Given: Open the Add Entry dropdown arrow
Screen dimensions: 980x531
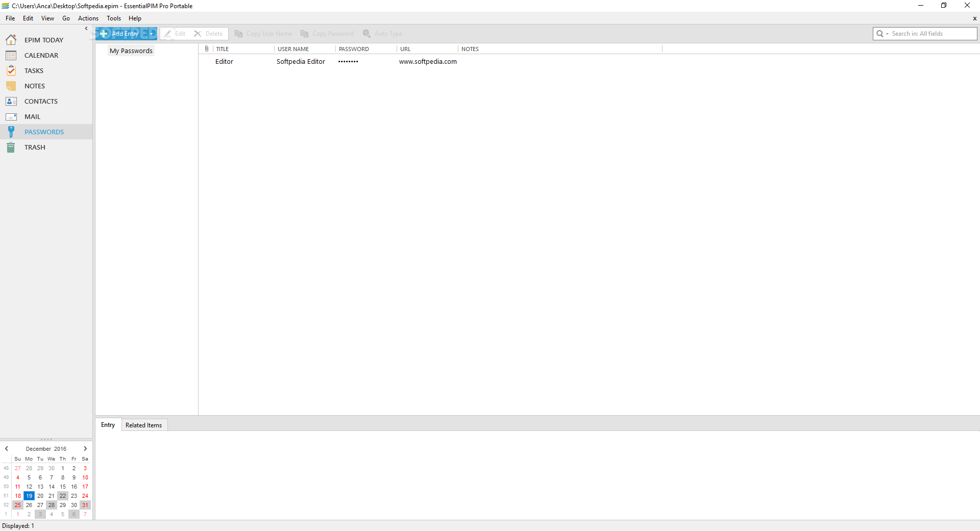Looking at the screenshot, I should tap(152, 34).
